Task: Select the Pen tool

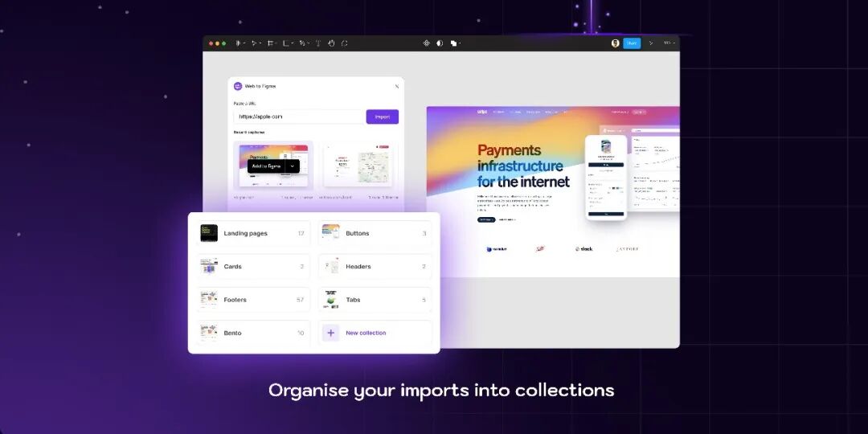Action: click(x=301, y=43)
